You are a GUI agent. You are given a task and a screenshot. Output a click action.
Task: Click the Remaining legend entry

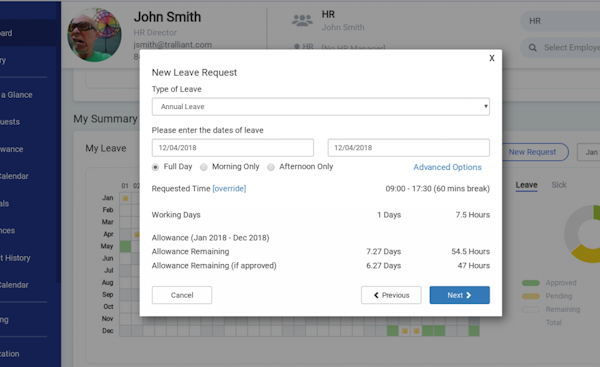(x=551, y=309)
